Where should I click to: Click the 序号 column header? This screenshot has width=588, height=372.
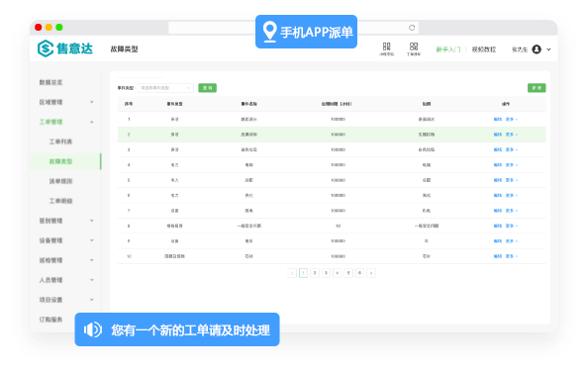pos(129,104)
